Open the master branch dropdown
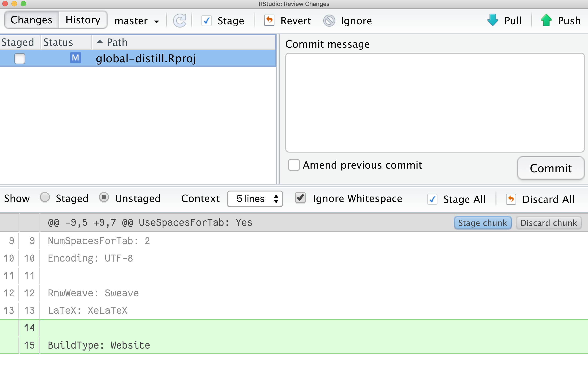This screenshot has height=388, width=588. pyautogui.click(x=136, y=21)
